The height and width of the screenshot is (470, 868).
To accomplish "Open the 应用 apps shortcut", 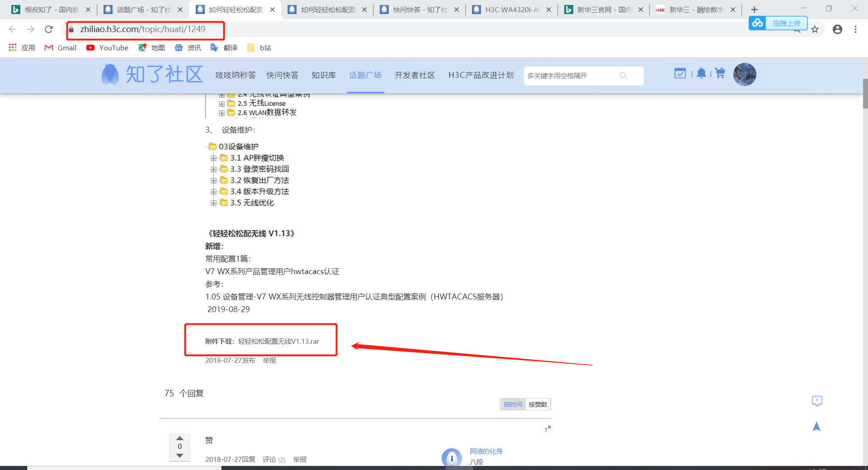I will [x=22, y=47].
